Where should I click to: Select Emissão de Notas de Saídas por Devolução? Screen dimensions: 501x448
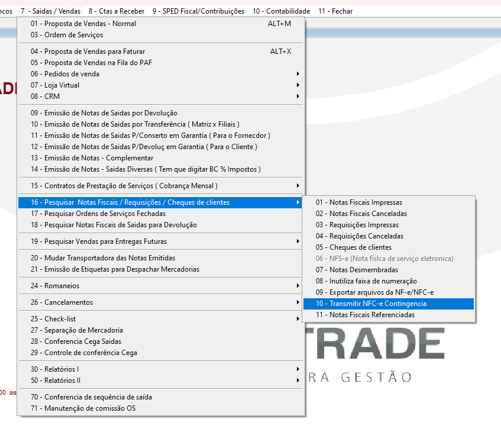[104, 113]
